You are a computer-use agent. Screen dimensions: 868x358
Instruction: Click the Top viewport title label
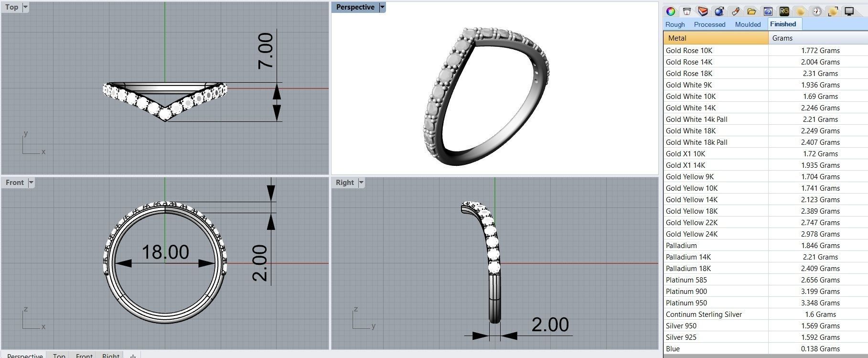click(12, 7)
